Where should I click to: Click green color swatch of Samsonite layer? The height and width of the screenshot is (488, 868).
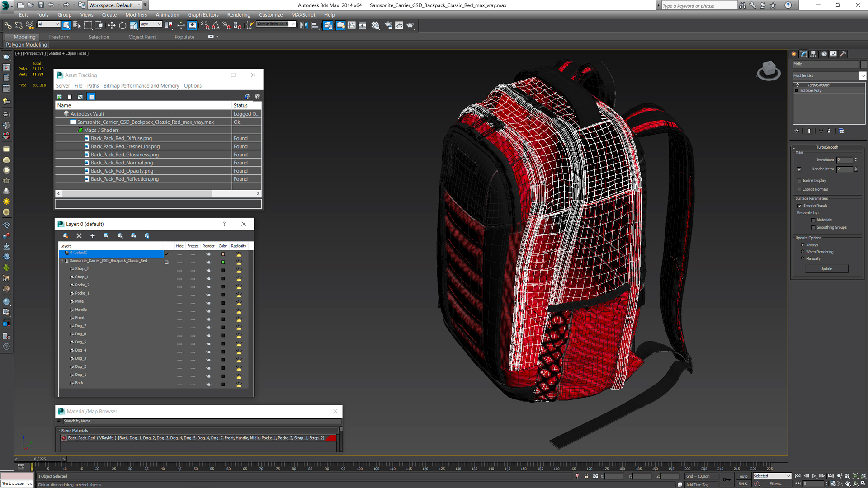click(x=223, y=263)
